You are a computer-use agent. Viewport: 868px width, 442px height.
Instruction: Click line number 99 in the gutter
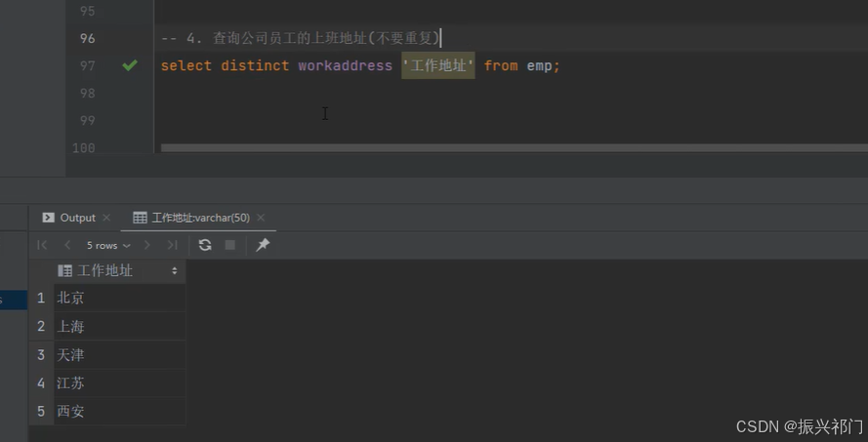pos(88,120)
